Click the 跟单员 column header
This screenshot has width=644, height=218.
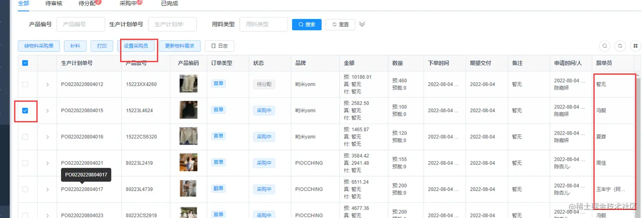[604, 63]
